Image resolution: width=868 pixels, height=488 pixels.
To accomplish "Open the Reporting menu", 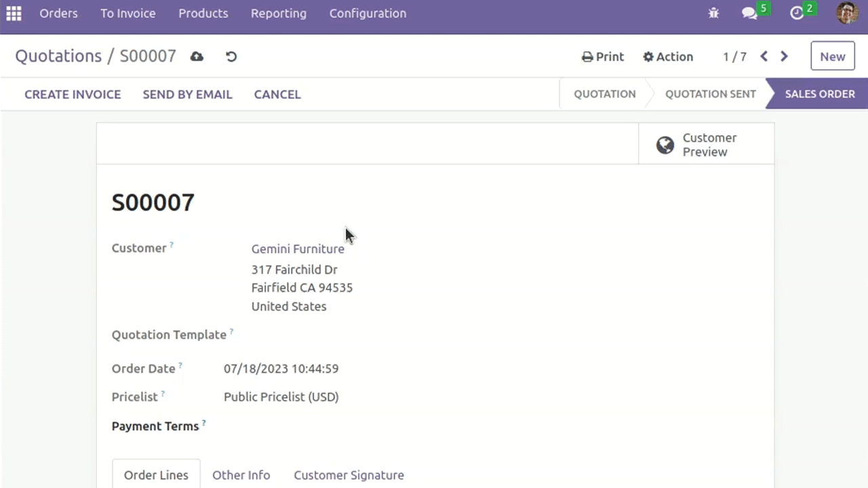I will pyautogui.click(x=279, y=14).
